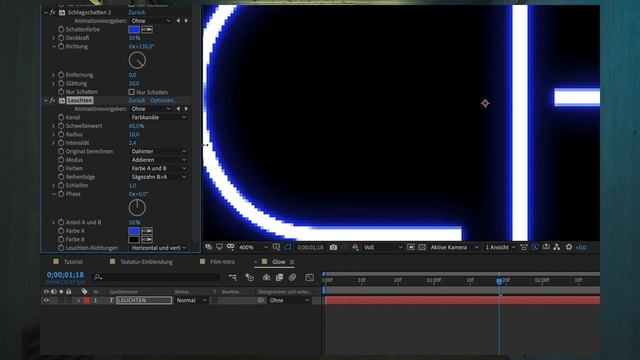Open the Glow tab panel menu
Screen dimensions: 640x360
292,262
